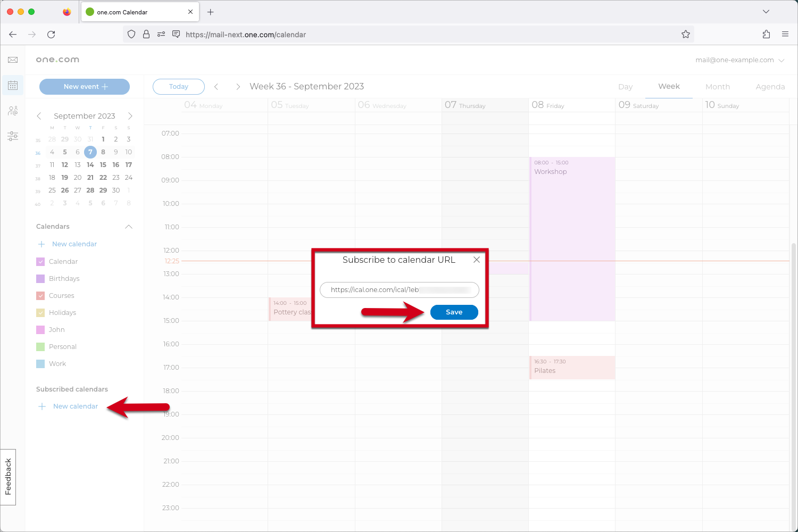Screen dimensions: 798x532
Task: Click the calendar URL input field
Action: coord(399,290)
